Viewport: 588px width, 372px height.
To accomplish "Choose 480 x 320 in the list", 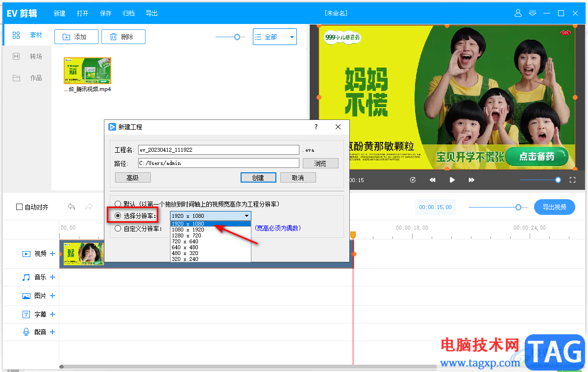I will pyautogui.click(x=211, y=253).
